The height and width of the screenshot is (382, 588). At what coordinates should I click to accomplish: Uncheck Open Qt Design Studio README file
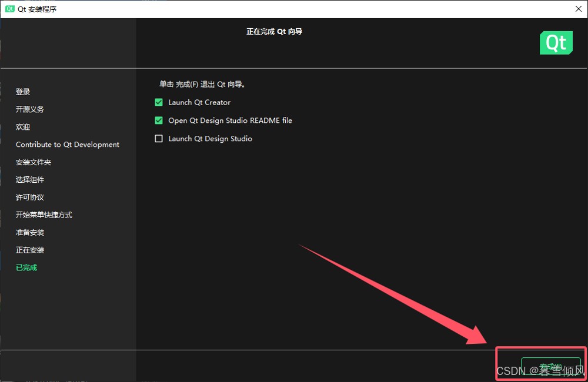(x=159, y=120)
